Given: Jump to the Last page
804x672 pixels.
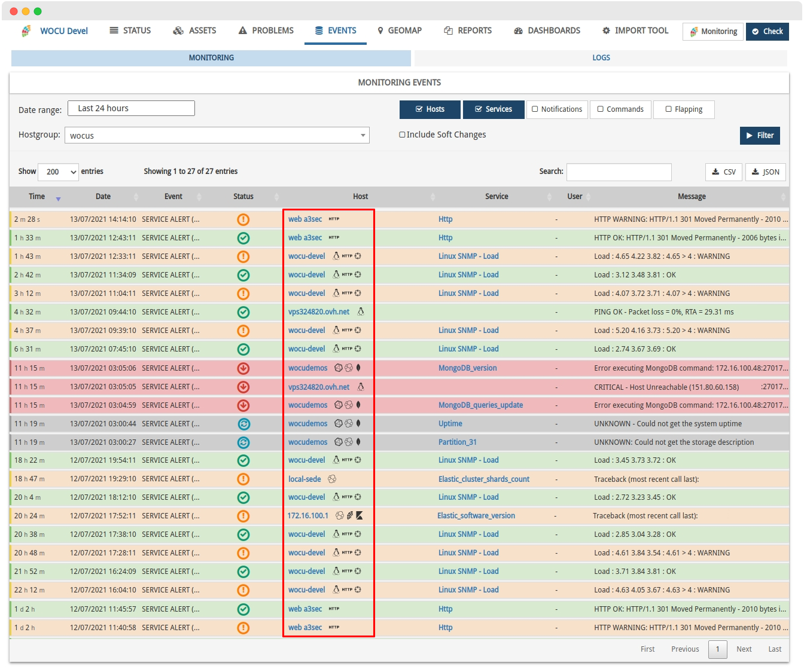Looking at the screenshot, I should point(775,649).
